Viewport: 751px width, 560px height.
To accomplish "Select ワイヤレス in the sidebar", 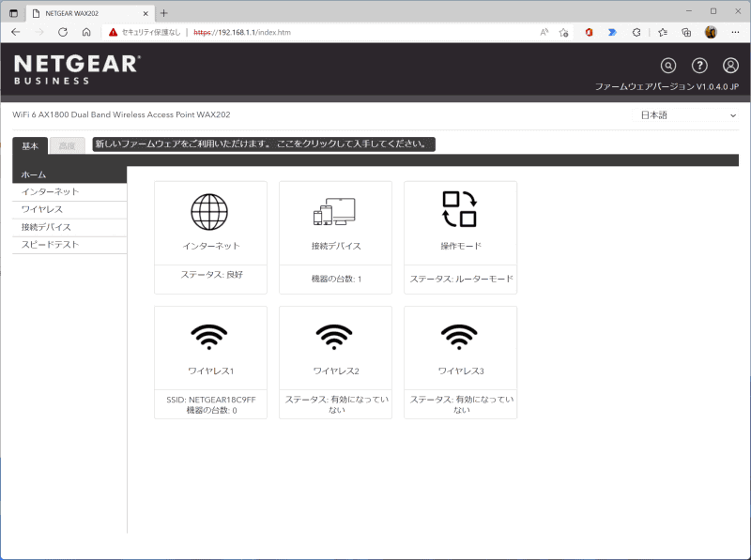I will coord(69,209).
